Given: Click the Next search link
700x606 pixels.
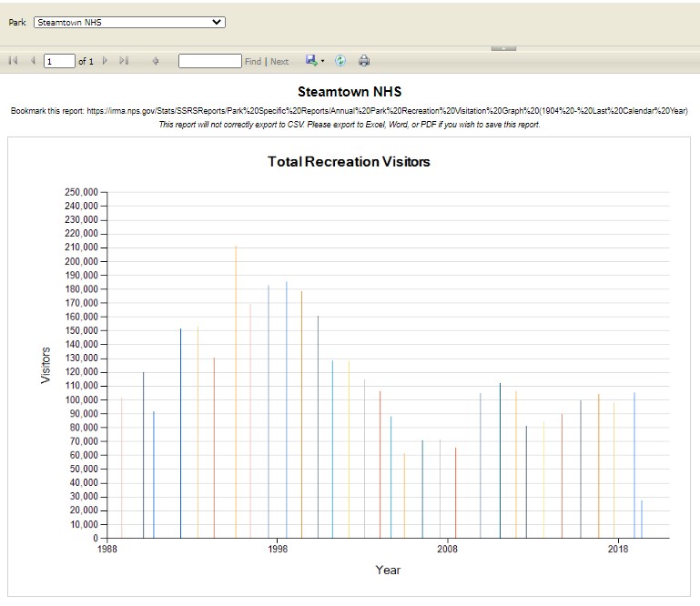Looking at the screenshot, I should click(279, 62).
